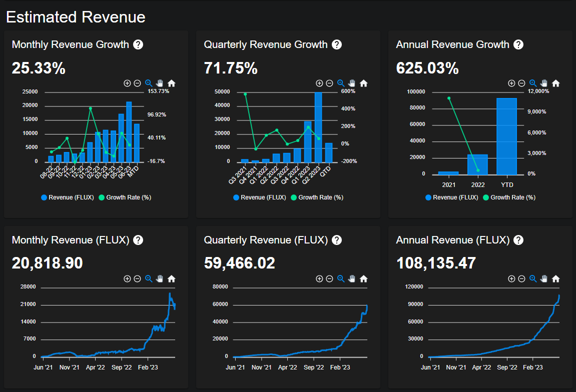Screen dimensions: 576x392
Task: Click the YTD bar in annual chart
Action: 506,136
